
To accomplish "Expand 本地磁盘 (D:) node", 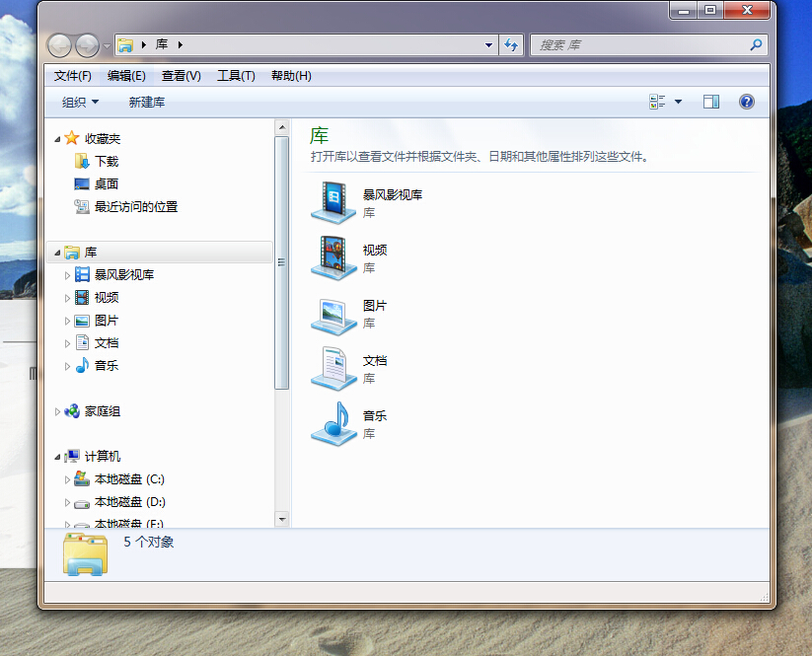I will coord(67,503).
